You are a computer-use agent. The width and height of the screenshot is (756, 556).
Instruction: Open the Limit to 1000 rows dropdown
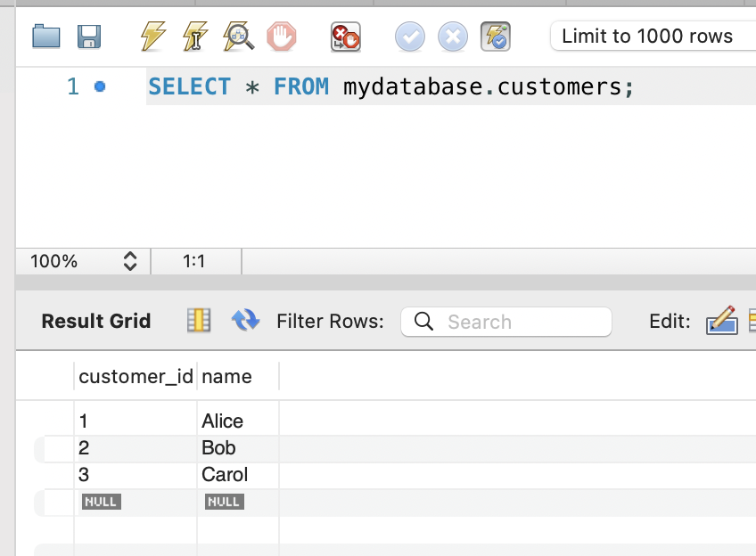pyautogui.click(x=653, y=37)
